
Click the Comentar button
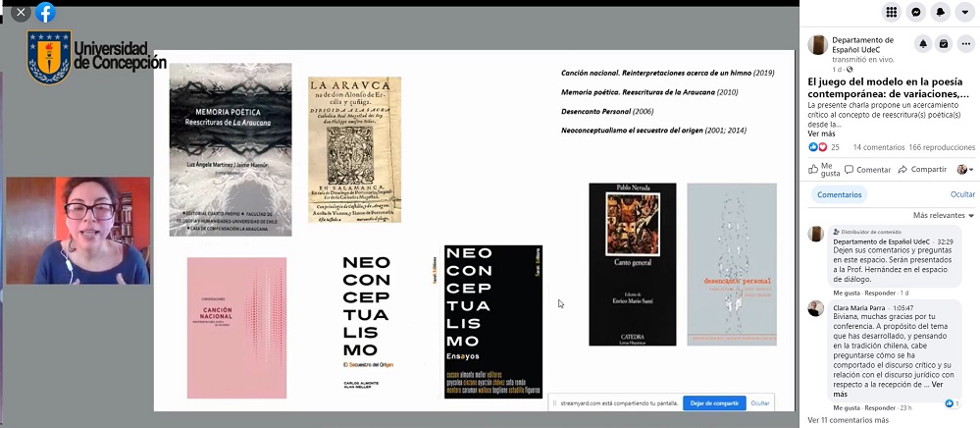coord(866,170)
